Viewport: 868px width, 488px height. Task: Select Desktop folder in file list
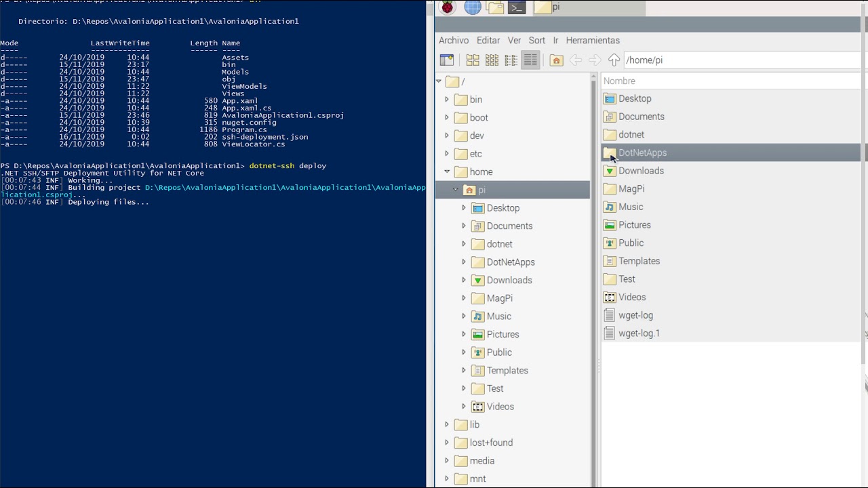point(731,98)
